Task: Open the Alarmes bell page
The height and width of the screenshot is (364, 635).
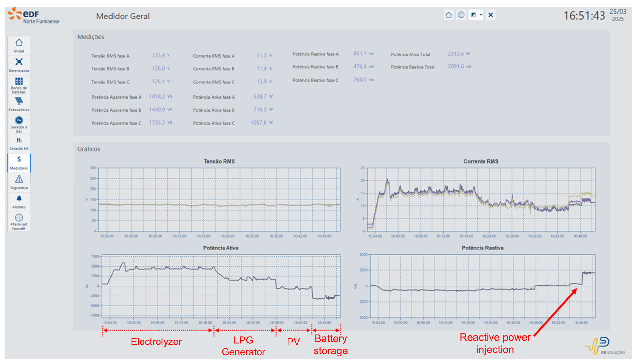Action: (x=19, y=202)
